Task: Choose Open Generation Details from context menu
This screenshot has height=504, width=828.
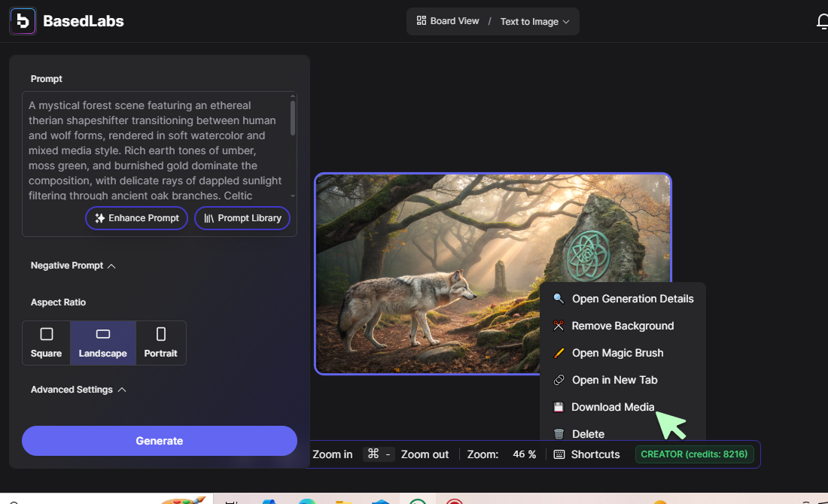Action: coord(623,299)
